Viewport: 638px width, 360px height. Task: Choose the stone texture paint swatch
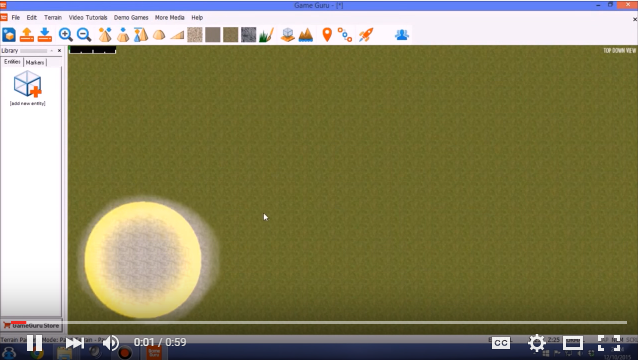[x=248, y=35]
